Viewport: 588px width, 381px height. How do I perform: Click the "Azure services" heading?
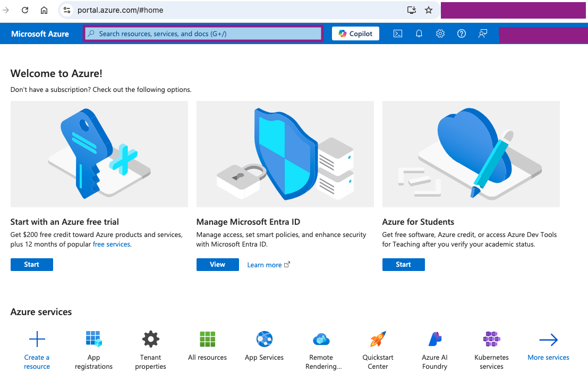41,312
